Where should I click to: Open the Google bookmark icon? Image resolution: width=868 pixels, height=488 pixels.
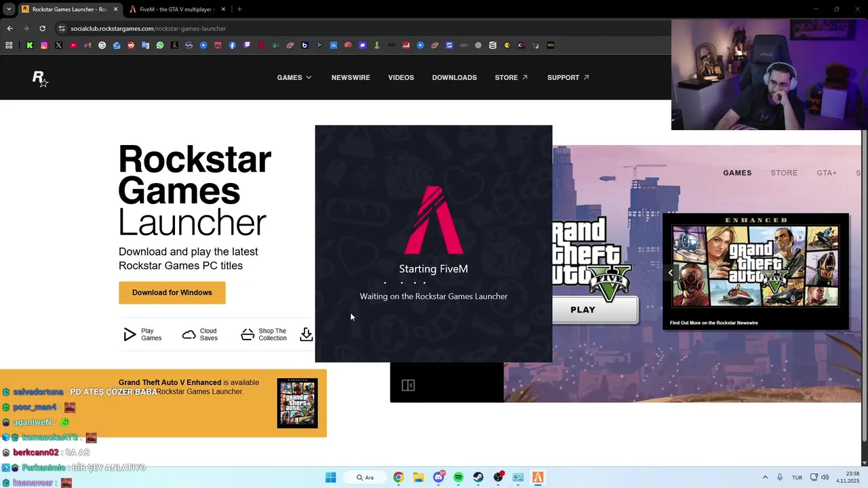(102, 45)
